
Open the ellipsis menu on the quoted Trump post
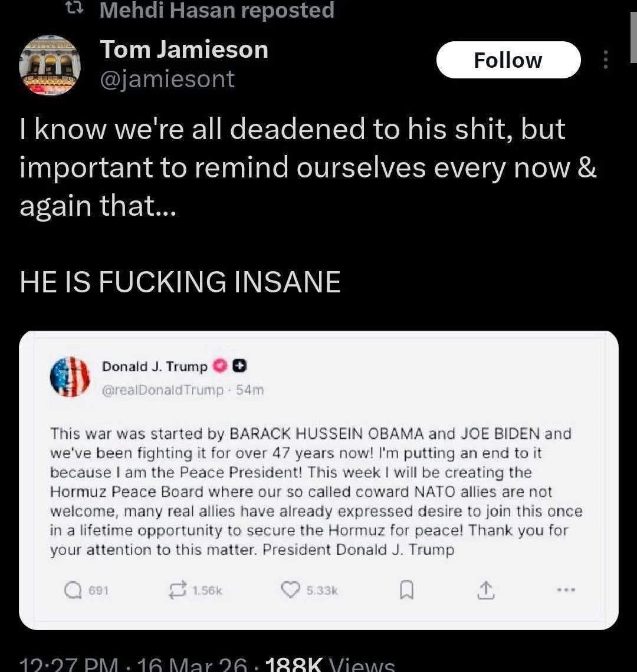[x=566, y=589]
